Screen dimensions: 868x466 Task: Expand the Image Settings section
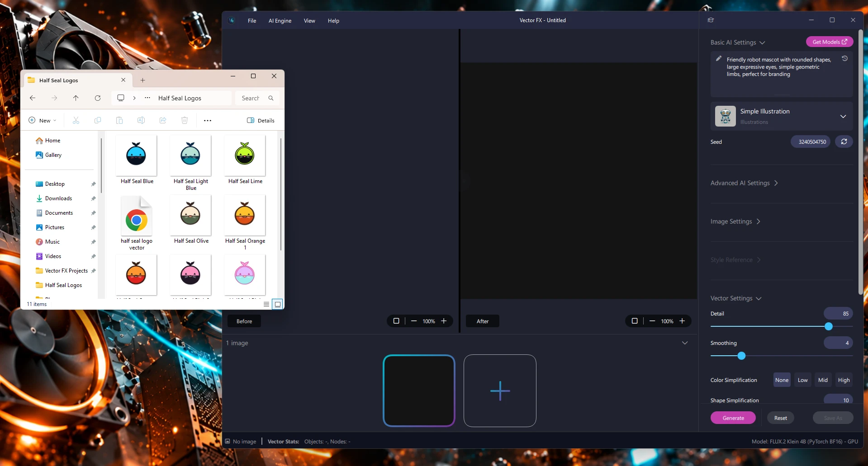tap(735, 221)
